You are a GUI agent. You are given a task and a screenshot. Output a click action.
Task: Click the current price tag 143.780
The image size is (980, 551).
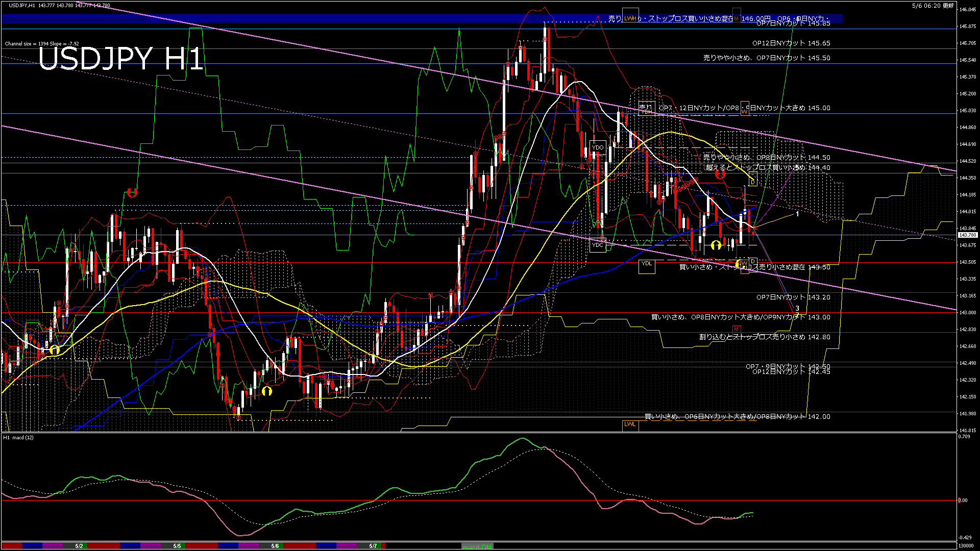pyautogui.click(x=967, y=235)
